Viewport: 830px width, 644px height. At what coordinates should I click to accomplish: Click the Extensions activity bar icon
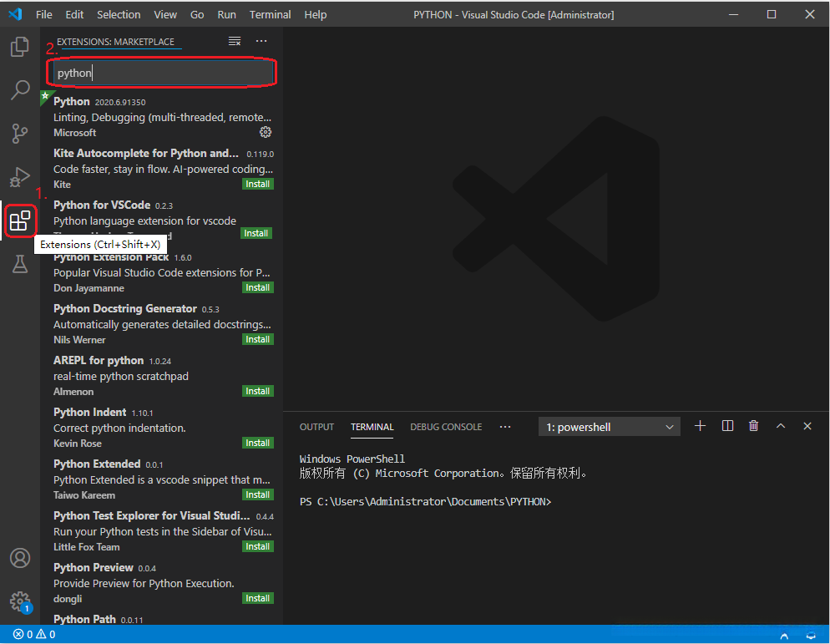[20, 221]
